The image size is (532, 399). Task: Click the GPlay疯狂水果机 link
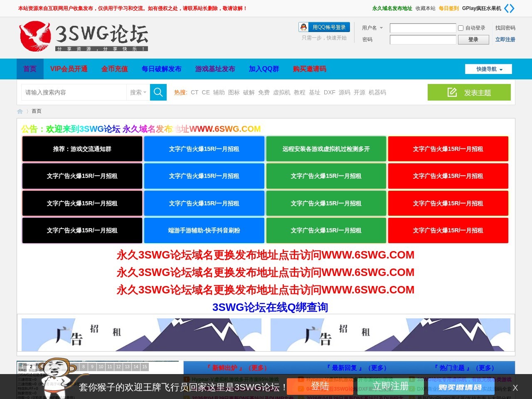(481, 8)
